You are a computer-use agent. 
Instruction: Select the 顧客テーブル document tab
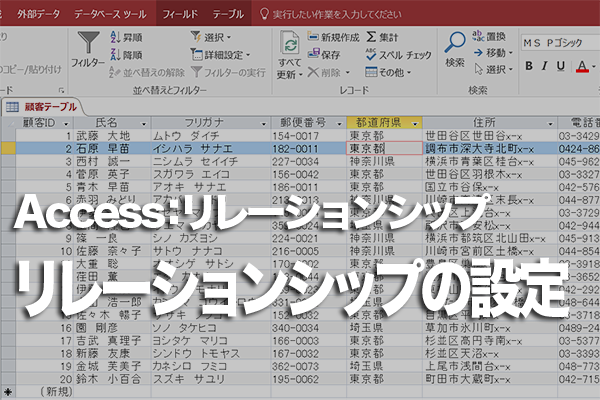click(42, 107)
